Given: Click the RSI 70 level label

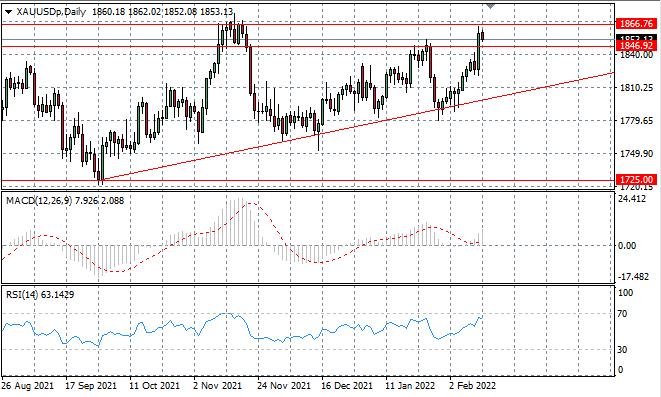Looking at the screenshot, I should (622, 314).
